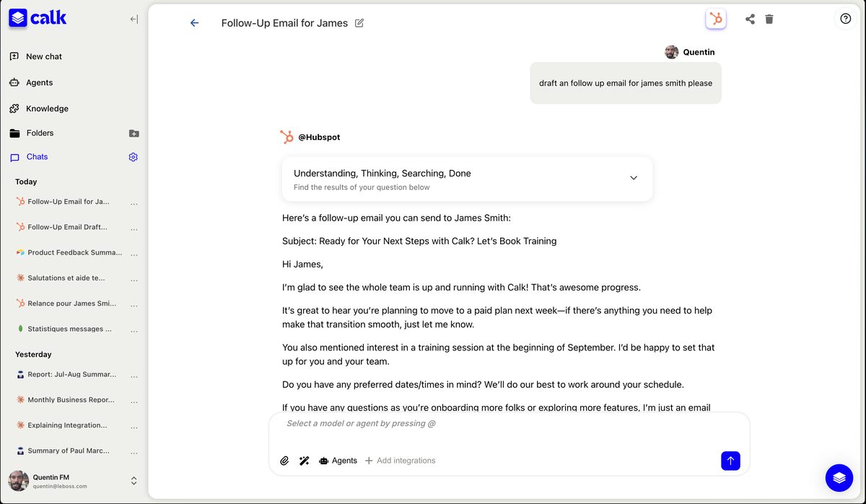Expand the Understanding, Thinking, Searching panel

[633, 177]
